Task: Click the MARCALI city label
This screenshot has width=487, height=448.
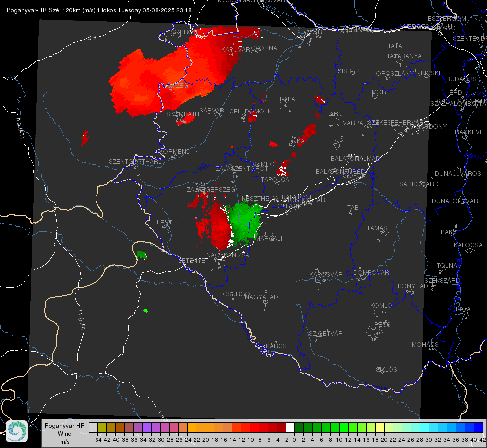Action: coord(269,238)
